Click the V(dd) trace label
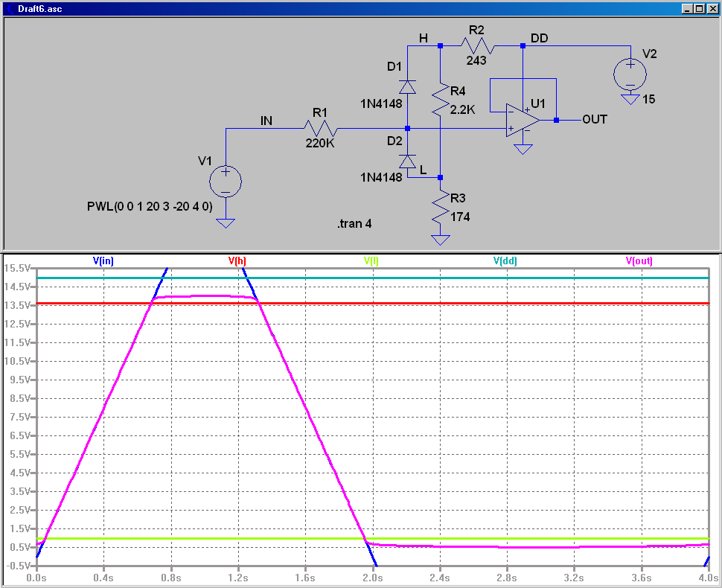Viewport: 722px width, 588px height. pos(505,261)
